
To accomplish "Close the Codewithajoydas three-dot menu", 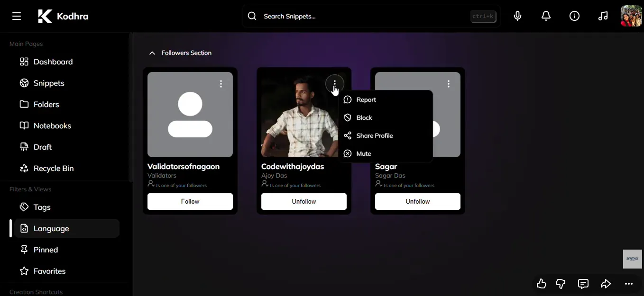I will tap(335, 84).
